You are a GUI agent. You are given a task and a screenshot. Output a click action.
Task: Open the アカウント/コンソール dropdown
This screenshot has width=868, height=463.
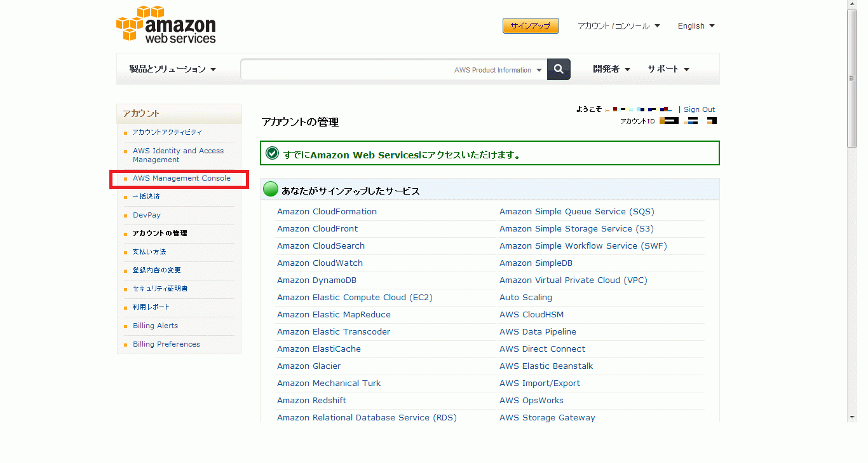tap(618, 26)
